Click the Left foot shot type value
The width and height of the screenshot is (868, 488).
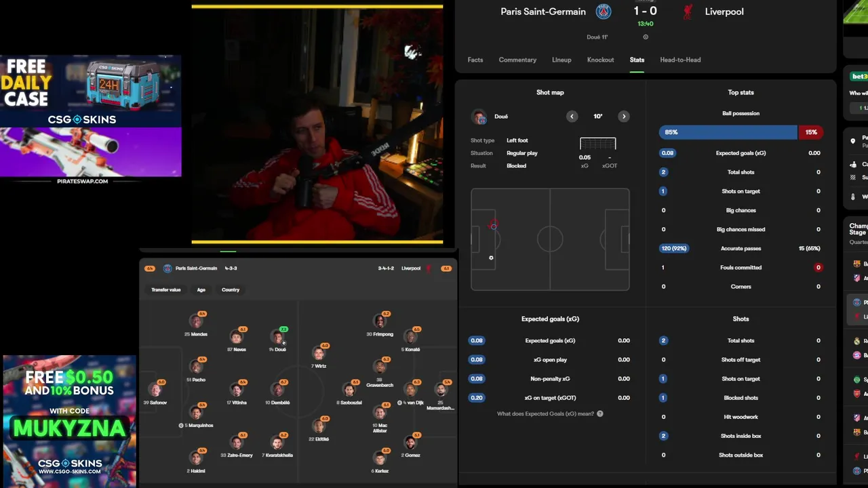click(517, 140)
